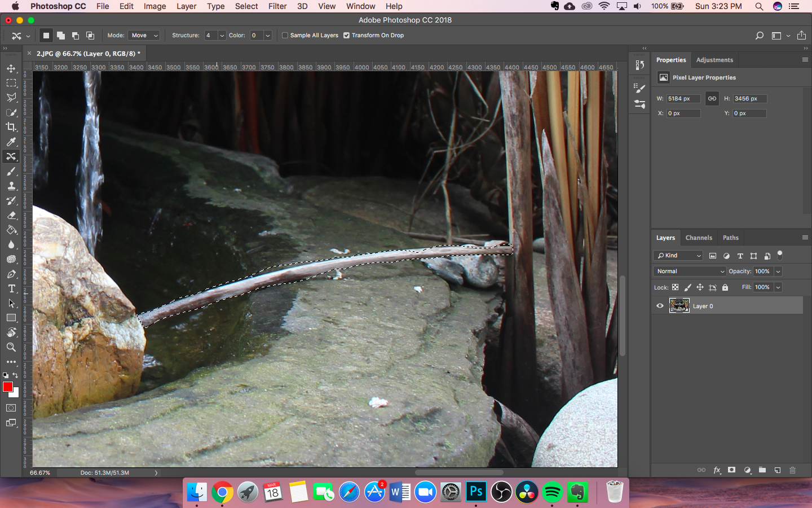812x508 pixels.
Task: Switch to the Adjustments tab
Action: pyautogui.click(x=714, y=60)
